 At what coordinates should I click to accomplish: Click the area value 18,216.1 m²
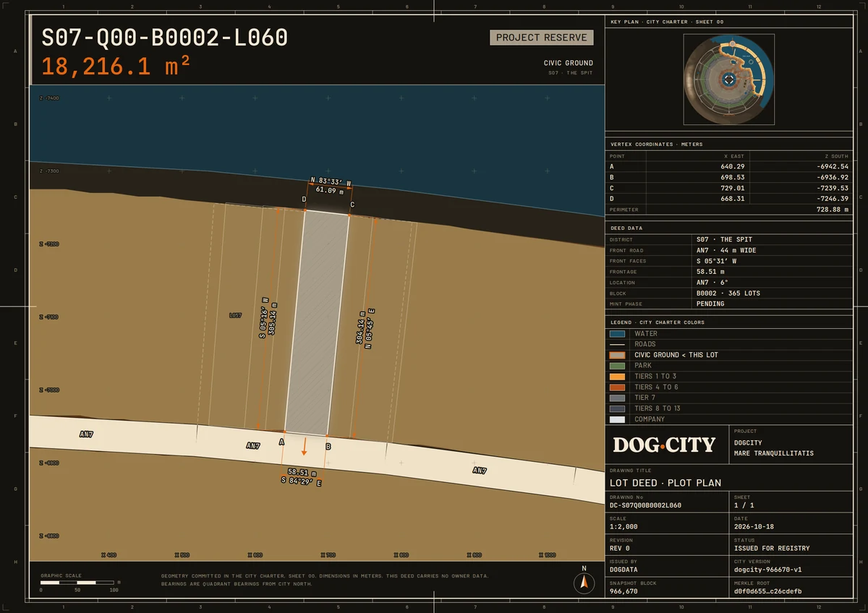116,67
